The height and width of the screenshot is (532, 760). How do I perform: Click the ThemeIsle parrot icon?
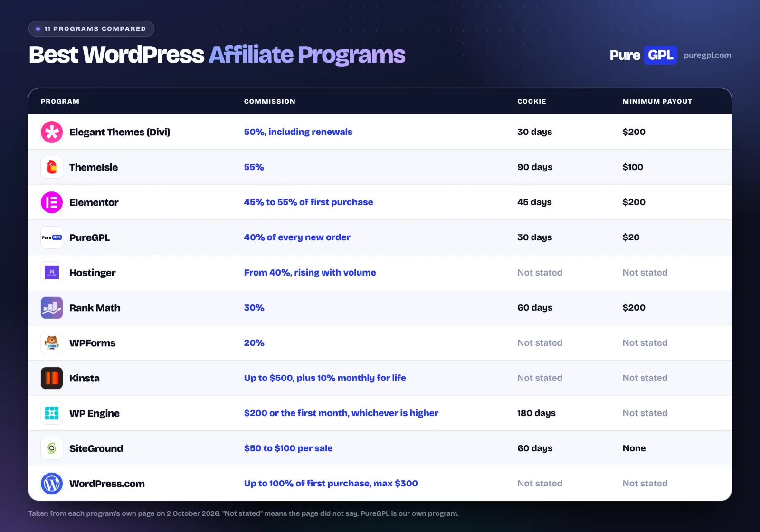coord(52,167)
